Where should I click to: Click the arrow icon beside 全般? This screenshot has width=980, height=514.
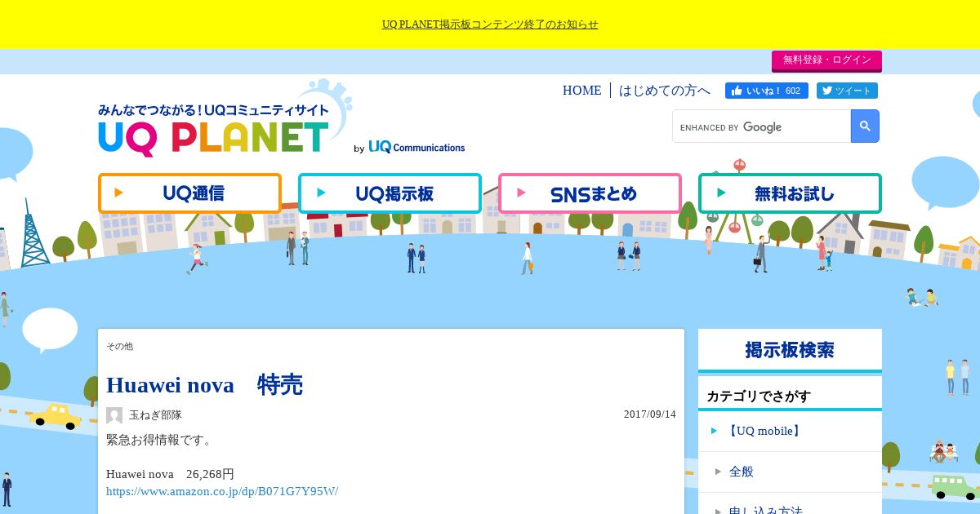pyautogui.click(x=718, y=472)
